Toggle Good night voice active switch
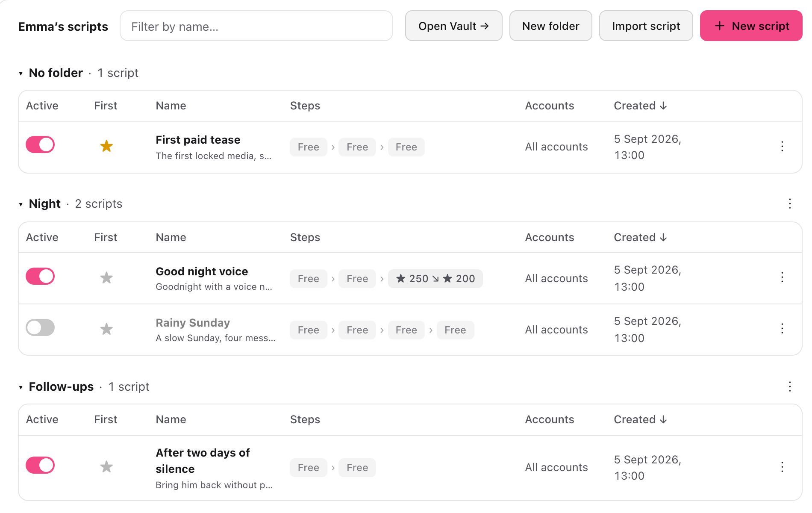Viewport: 812px width, 513px height. [40, 276]
